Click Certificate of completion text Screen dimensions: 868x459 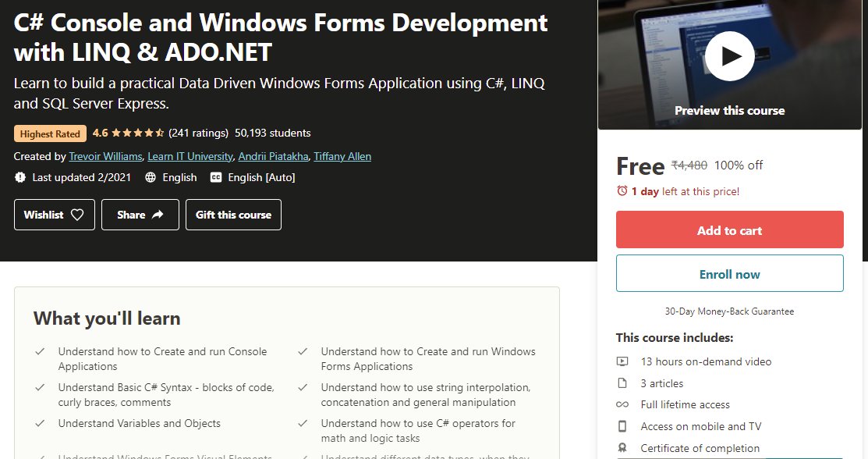pyautogui.click(x=700, y=448)
